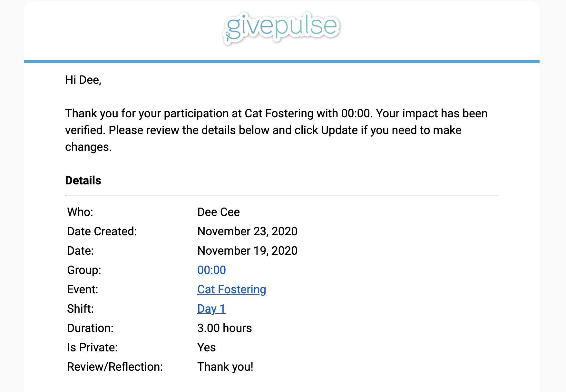Open the 00:00 group link
The width and height of the screenshot is (566, 392).
pos(211,270)
